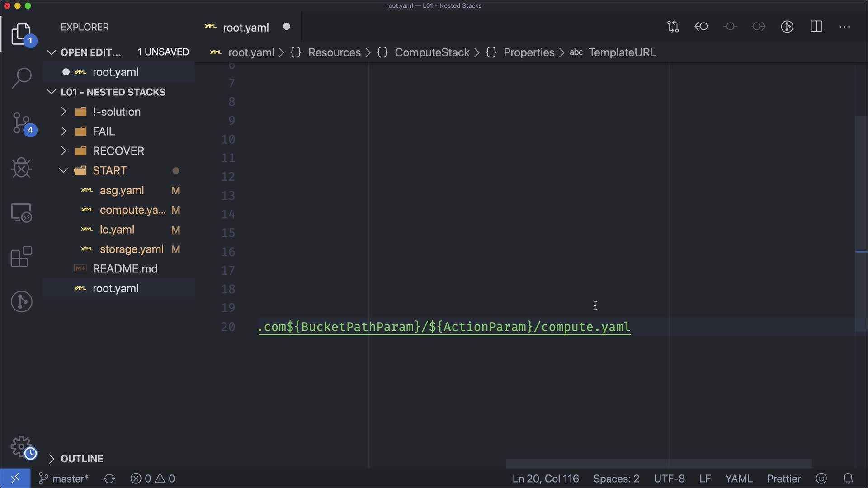Click YAML language mode in status bar
The height and width of the screenshot is (488, 868).
point(738,479)
